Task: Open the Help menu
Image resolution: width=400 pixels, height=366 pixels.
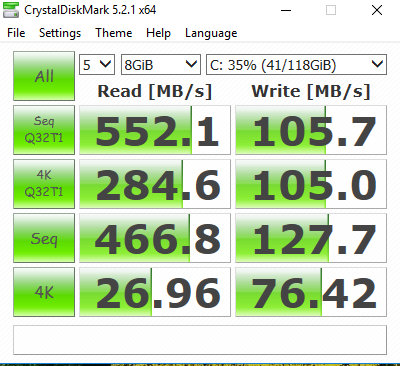Action: pos(158,33)
